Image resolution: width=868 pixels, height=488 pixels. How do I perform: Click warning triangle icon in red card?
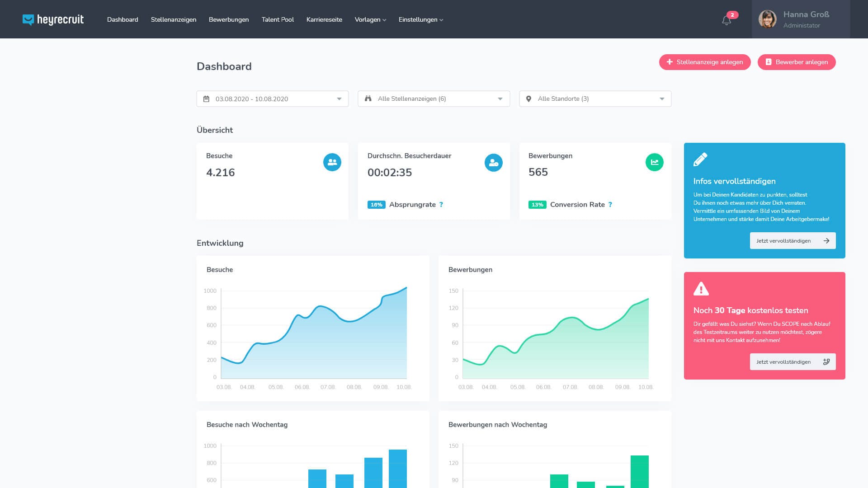point(701,289)
